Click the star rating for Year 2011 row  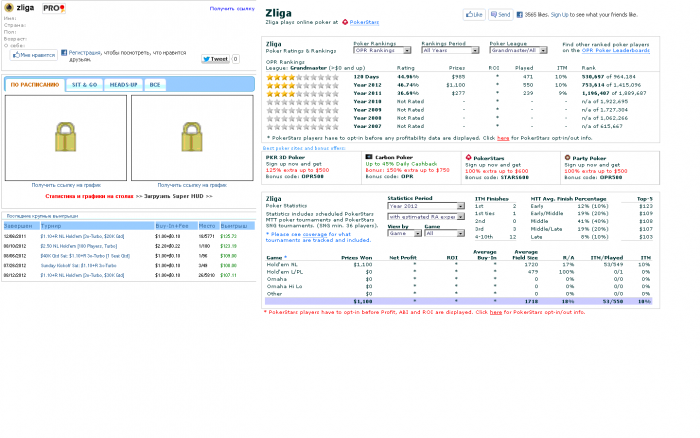click(x=302, y=94)
